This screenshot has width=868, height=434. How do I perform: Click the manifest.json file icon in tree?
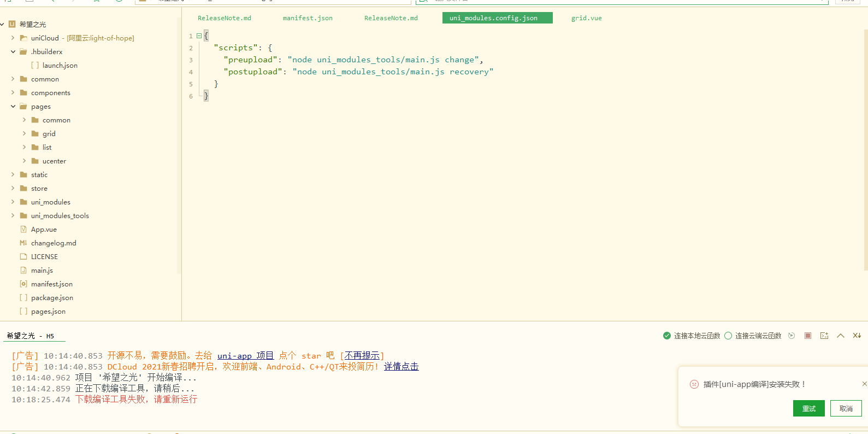pos(23,284)
